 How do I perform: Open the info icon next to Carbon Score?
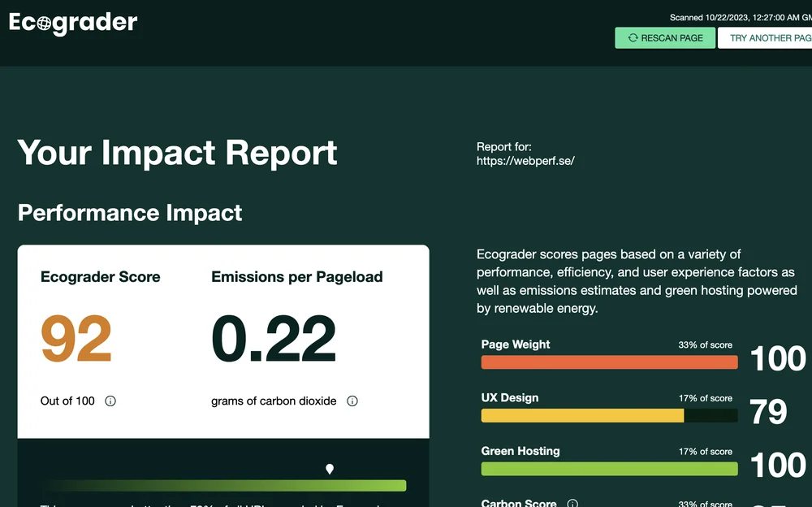(573, 503)
